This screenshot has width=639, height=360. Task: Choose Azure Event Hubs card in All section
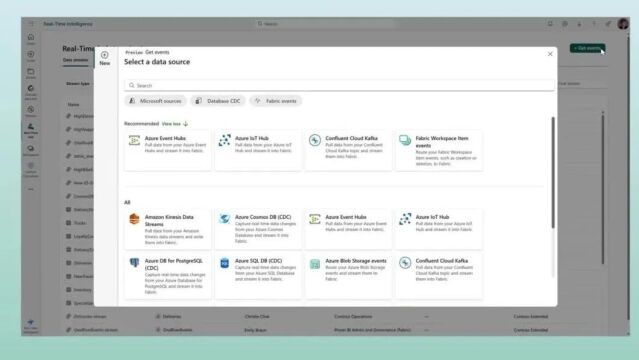(348, 229)
